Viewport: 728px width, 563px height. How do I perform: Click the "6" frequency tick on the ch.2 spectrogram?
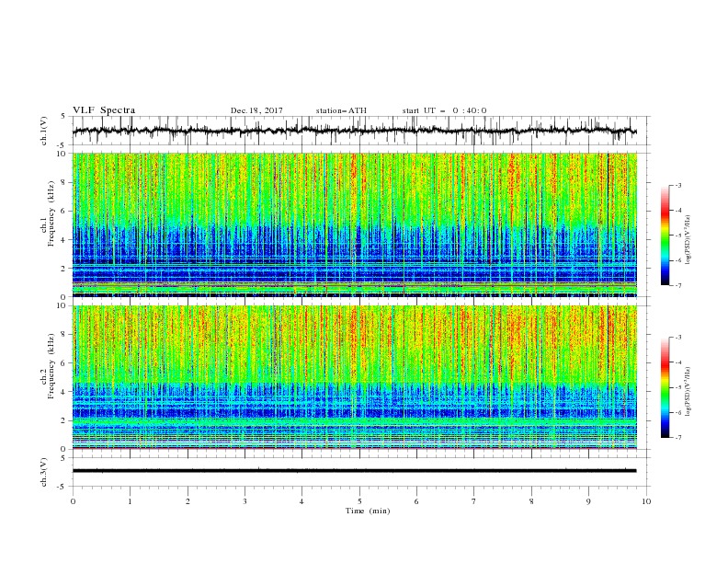click(63, 362)
